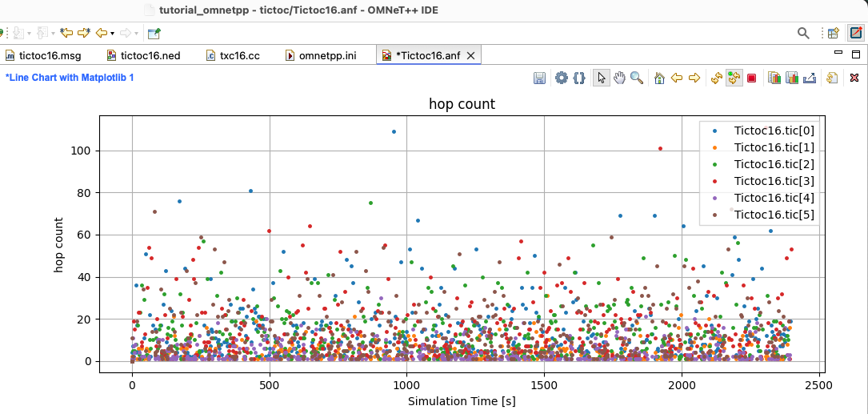Click the x-axis tick label 1500
868x414 pixels.
pyautogui.click(x=544, y=384)
